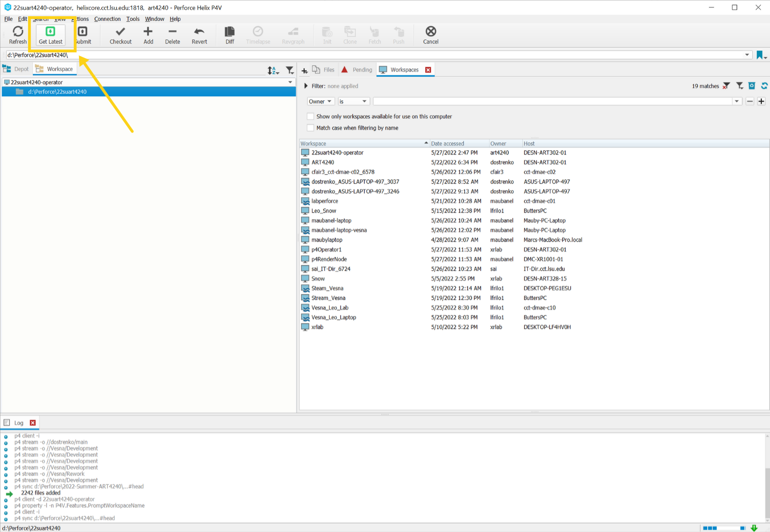Screen dimensions: 770x532
Task: Open the Help menu
Action: coord(175,19)
